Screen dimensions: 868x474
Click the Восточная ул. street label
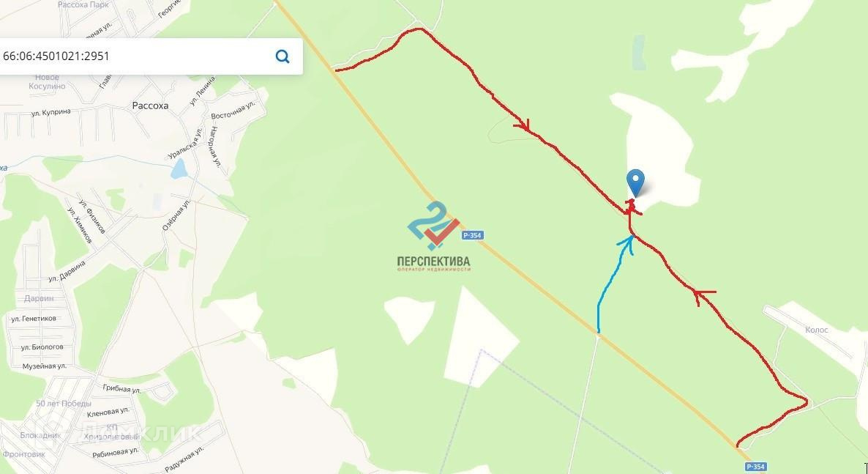[233, 111]
